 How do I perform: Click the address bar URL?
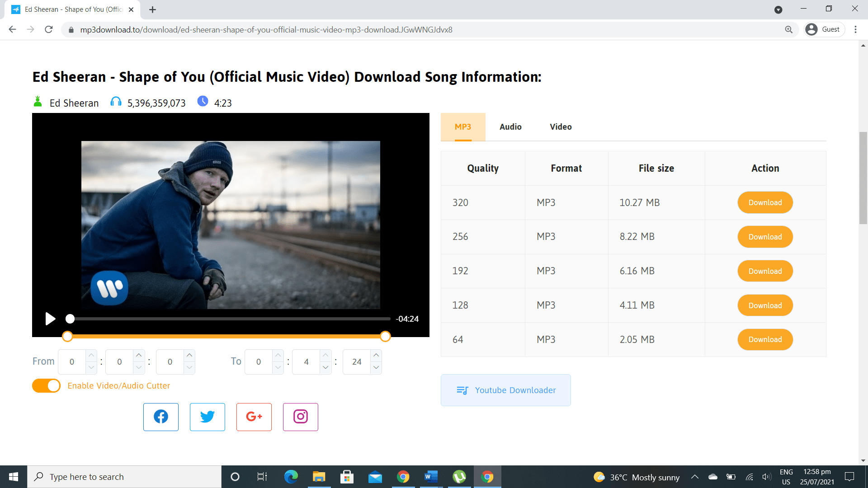pyautogui.click(x=266, y=30)
